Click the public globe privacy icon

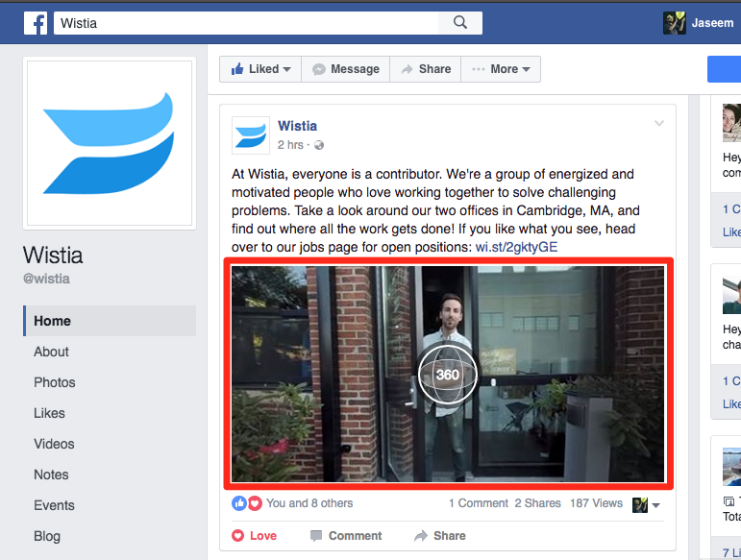pyautogui.click(x=320, y=146)
